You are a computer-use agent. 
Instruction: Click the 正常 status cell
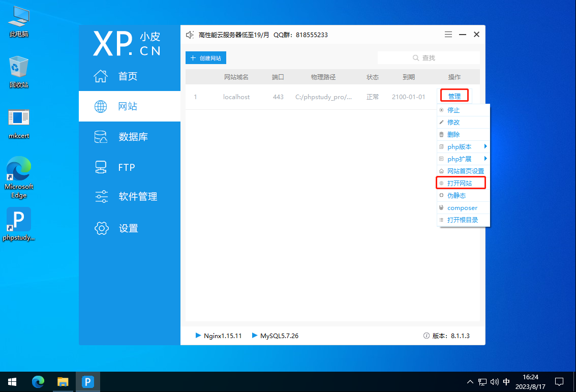coord(373,97)
